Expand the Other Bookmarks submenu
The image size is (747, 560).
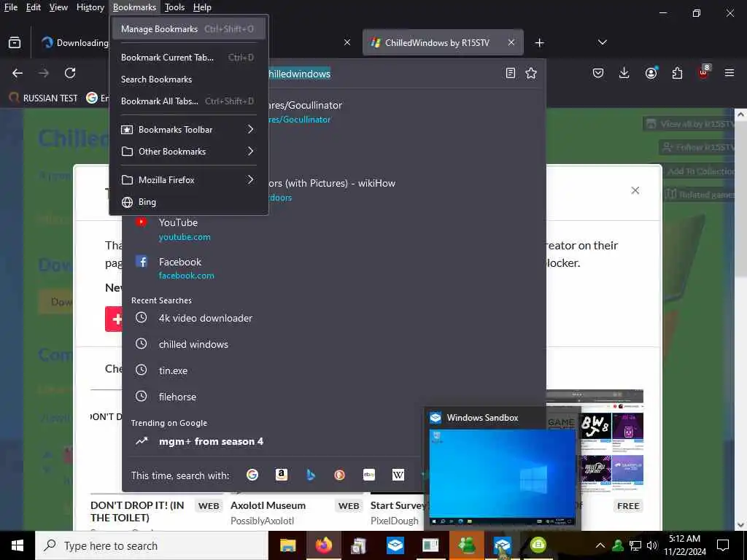pos(189,152)
